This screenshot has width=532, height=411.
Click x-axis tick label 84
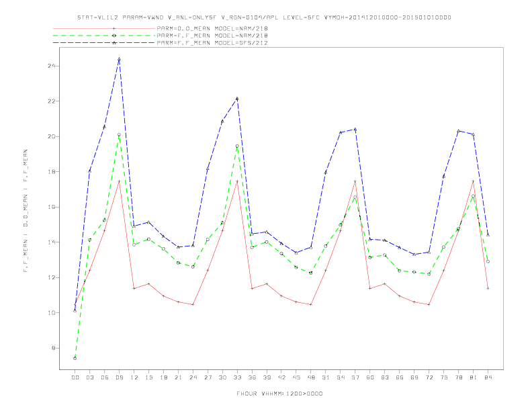[x=488, y=377]
